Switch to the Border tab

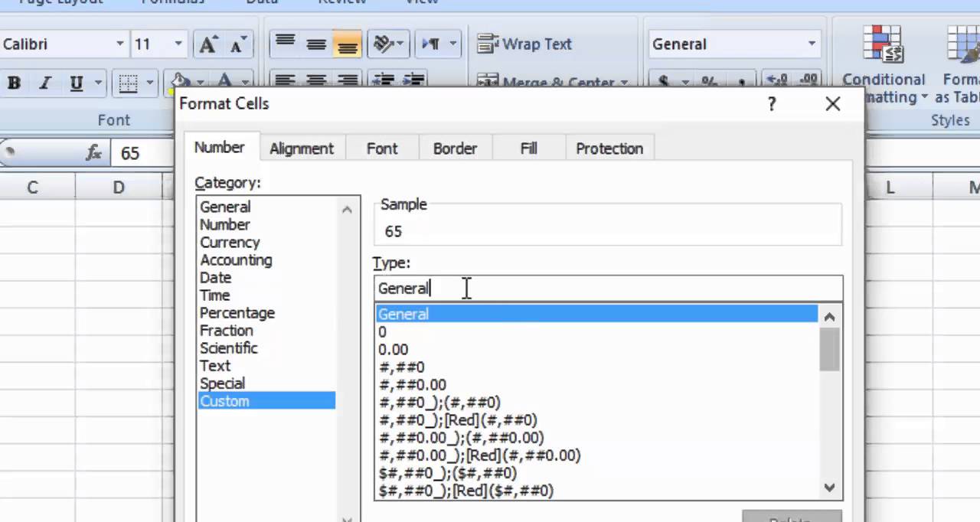tap(455, 148)
